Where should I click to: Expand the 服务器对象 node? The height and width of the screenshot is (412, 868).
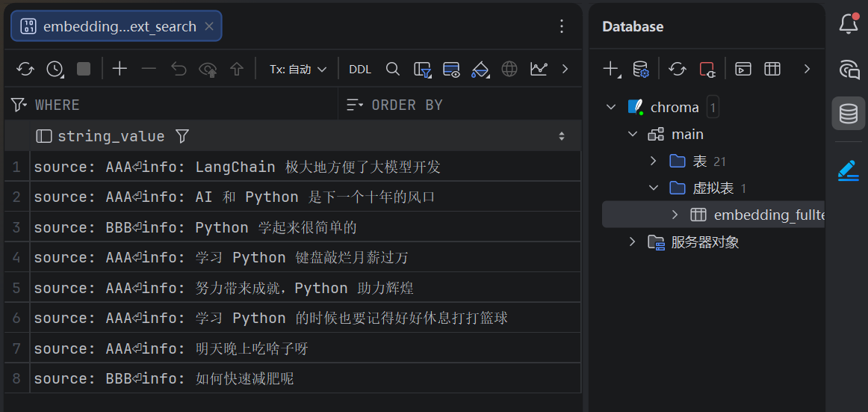(632, 242)
